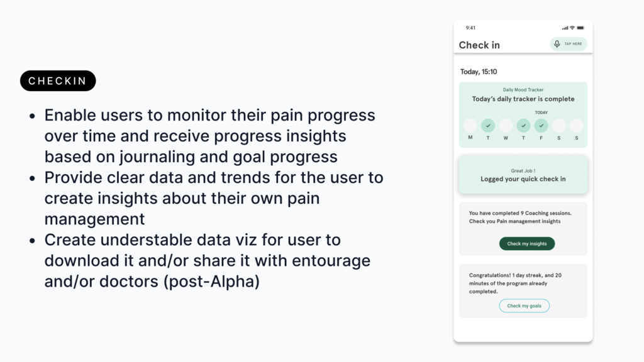Click the TAP HERE voice label
The height and width of the screenshot is (362, 644).
573,44
